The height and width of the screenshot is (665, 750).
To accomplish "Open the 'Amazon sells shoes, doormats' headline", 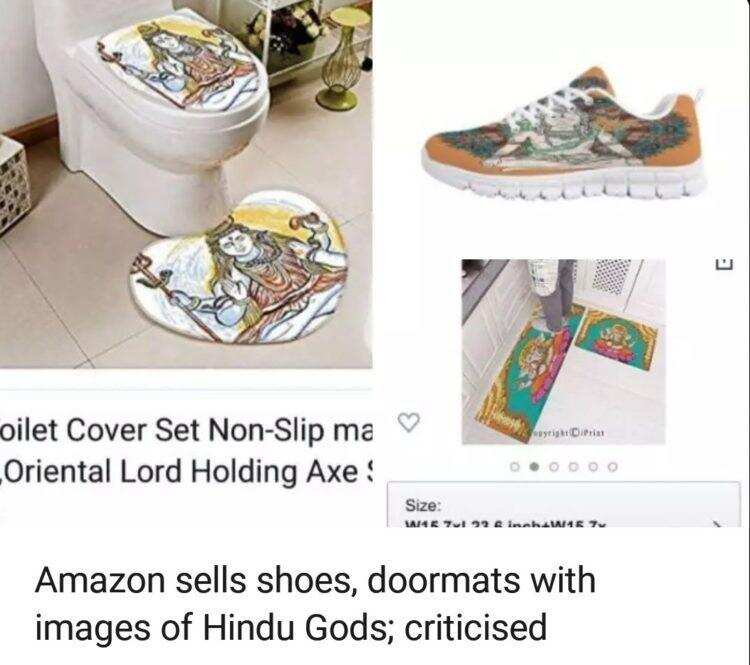I will [x=316, y=604].
